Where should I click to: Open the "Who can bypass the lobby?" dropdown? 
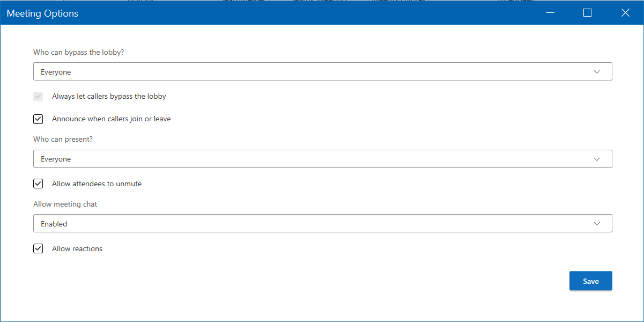tap(322, 71)
